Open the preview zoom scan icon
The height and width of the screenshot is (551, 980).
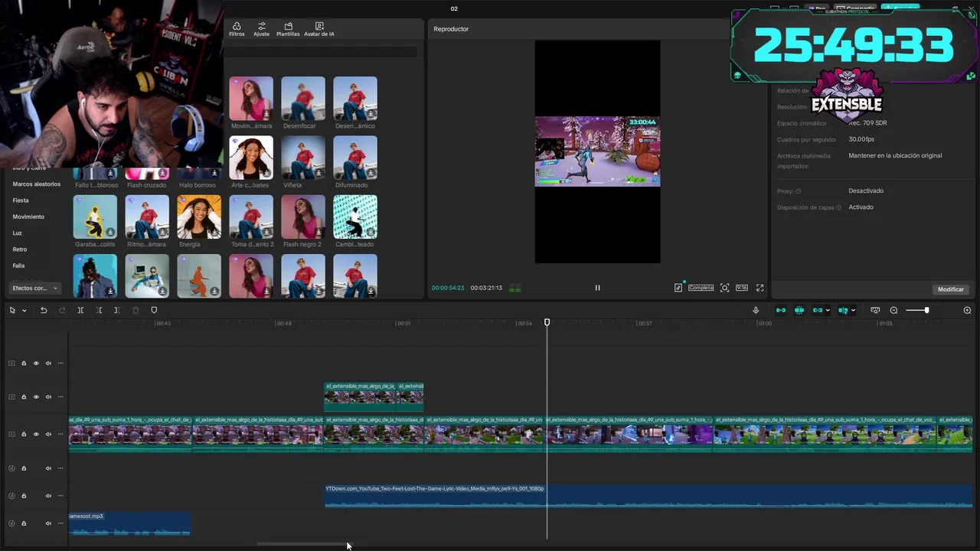click(724, 288)
